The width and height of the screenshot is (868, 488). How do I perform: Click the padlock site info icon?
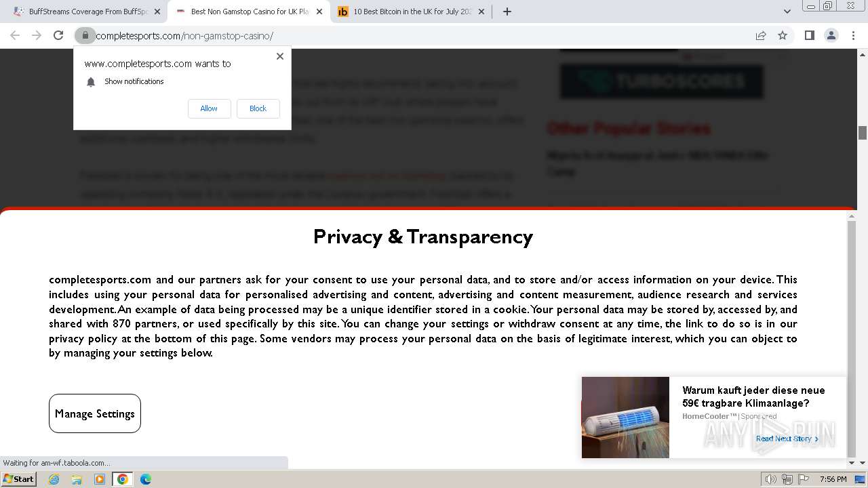click(85, 35)
